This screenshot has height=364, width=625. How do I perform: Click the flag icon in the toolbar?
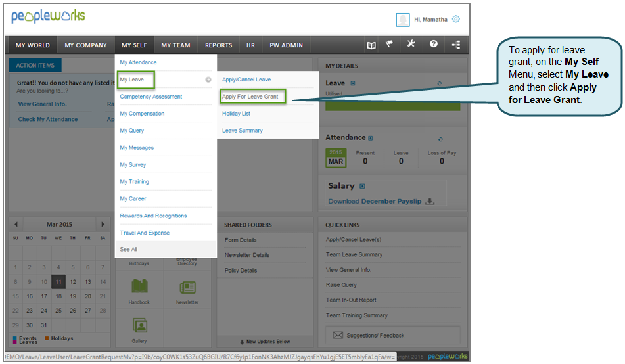tap(390, 44)
